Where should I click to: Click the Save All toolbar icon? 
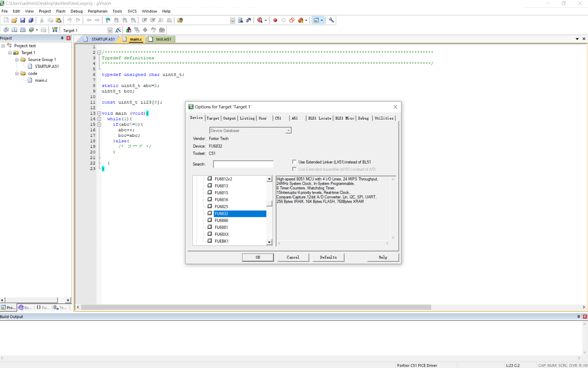tap(31, 20)
